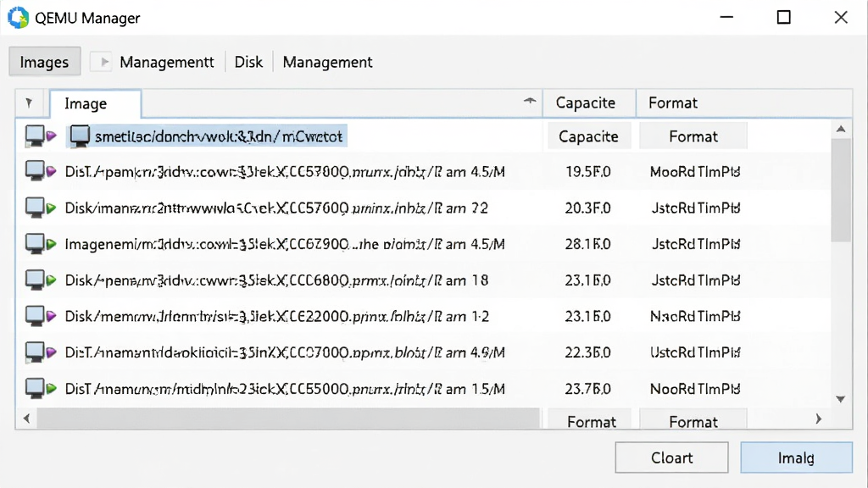Click the purple arrow in the 22.3B.0 row
This screenshot has height=488, width=868.
(52, 352)
